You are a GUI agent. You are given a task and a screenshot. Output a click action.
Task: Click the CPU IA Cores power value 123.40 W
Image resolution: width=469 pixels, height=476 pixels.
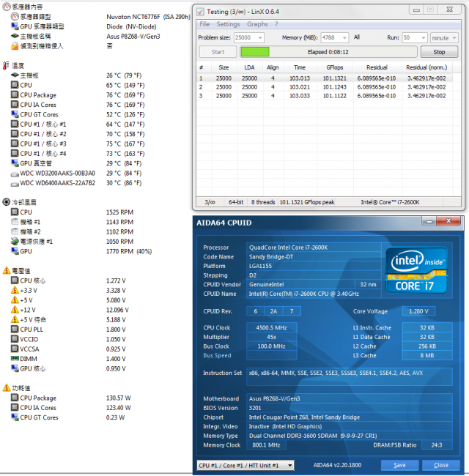point(119,408)
